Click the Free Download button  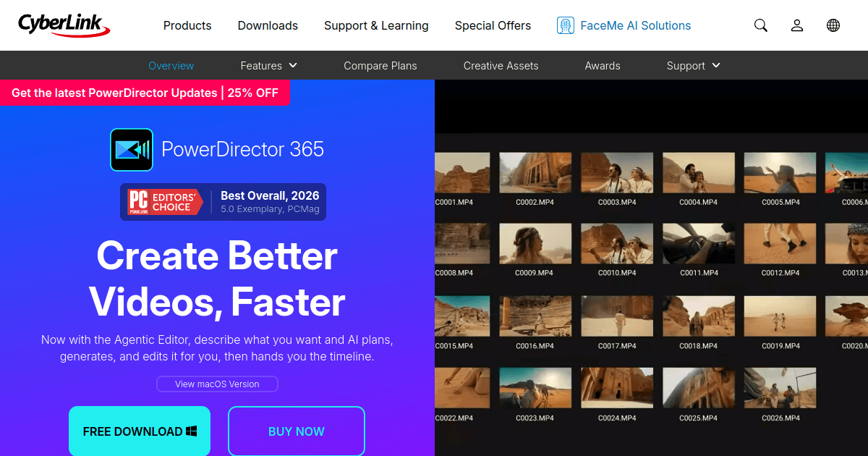140,431
